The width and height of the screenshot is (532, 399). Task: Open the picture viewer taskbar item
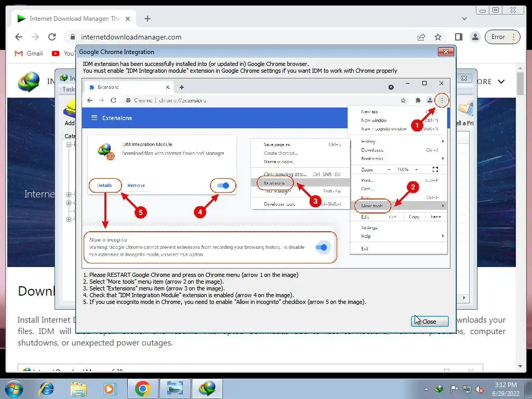click(x=175, y=389)
